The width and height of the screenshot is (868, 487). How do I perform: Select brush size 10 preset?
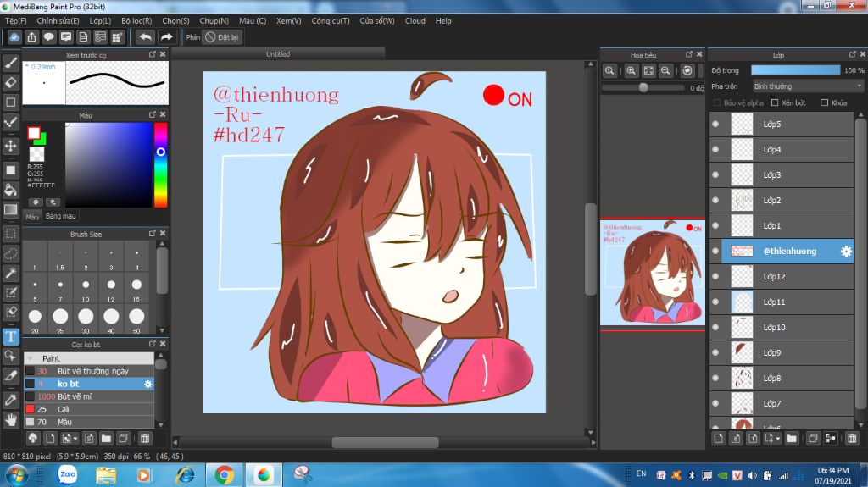pyautogui.click(x=86, y=287)
